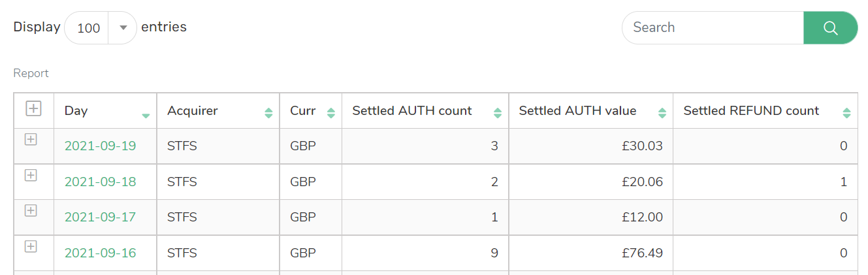Sort Settled AUTH value arrows
This screenshot has height=275, width=868.
[x=662, y=112]
